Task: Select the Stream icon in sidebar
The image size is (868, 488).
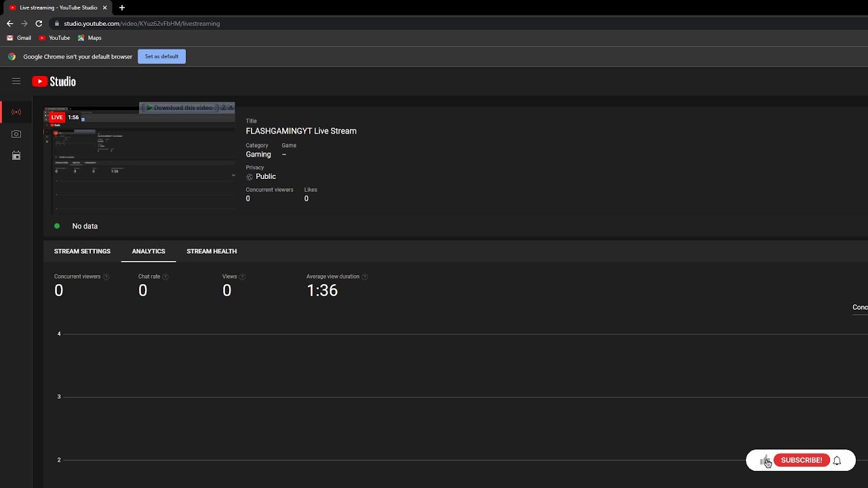Action: [16, 112]
